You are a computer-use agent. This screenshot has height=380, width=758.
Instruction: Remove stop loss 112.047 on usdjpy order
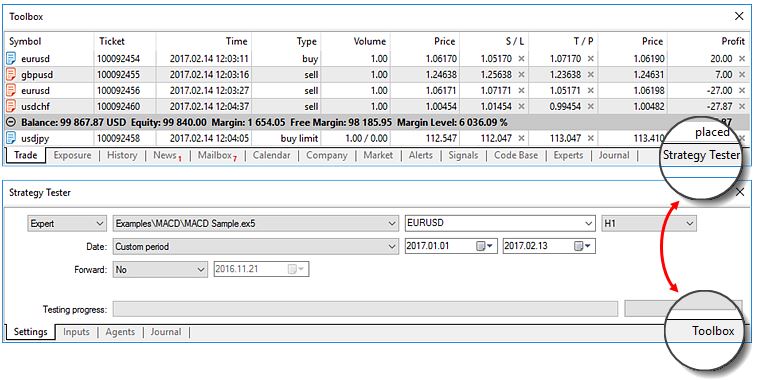coord(521,138)
